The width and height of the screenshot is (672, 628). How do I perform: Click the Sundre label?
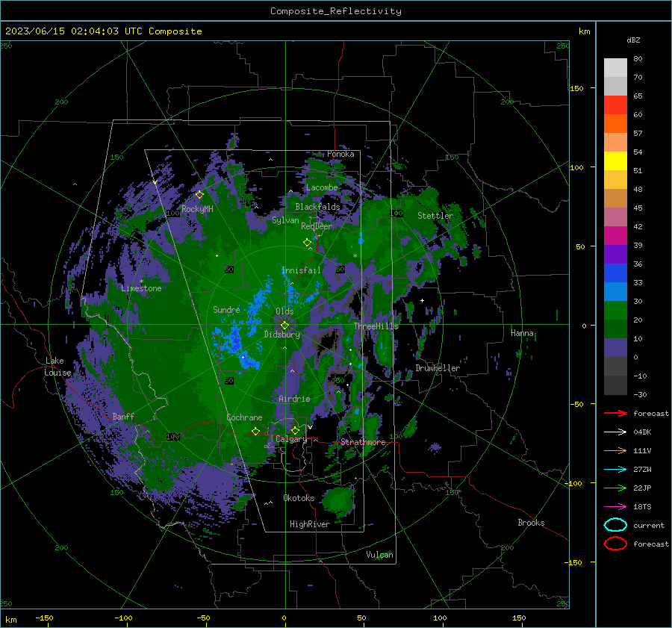click(226, 309)
